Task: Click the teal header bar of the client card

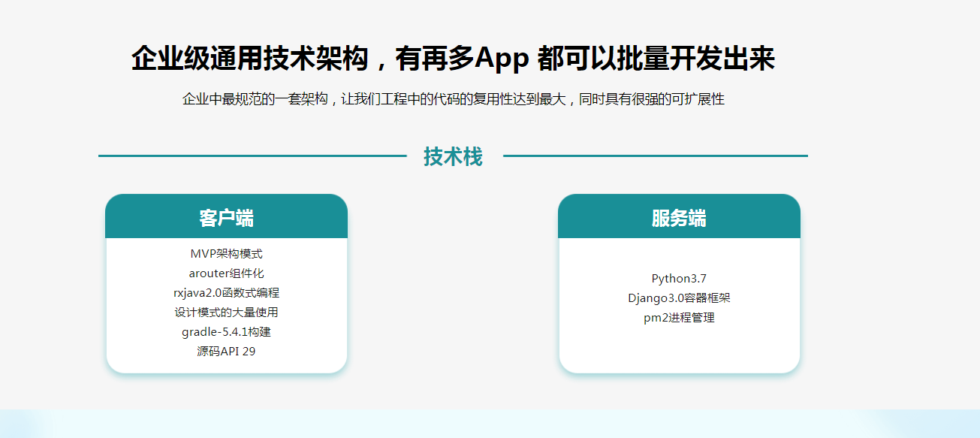Action: (227, 216)
